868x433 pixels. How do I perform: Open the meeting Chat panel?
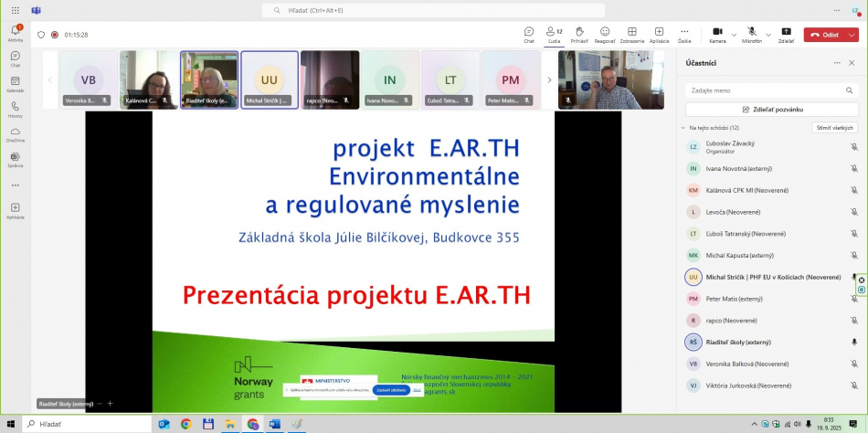[529, 34]
